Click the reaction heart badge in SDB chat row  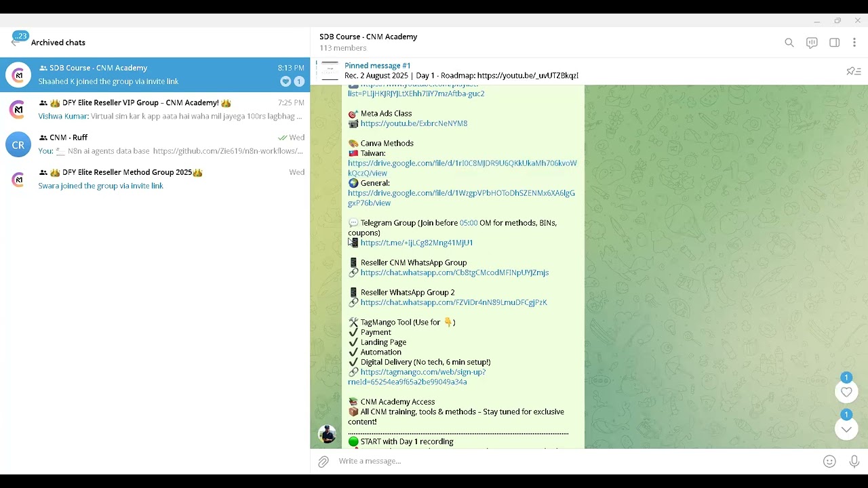(285, 81)
